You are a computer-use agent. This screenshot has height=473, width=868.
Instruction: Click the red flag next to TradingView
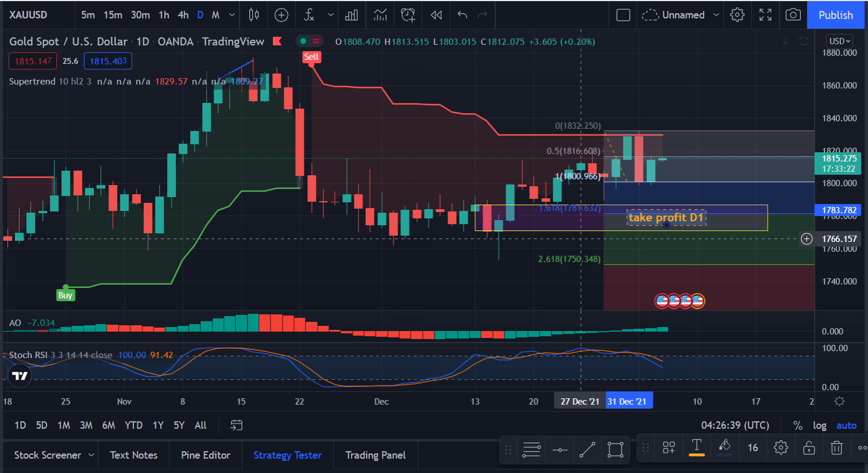pyautogui.click(x=277, y=41)
